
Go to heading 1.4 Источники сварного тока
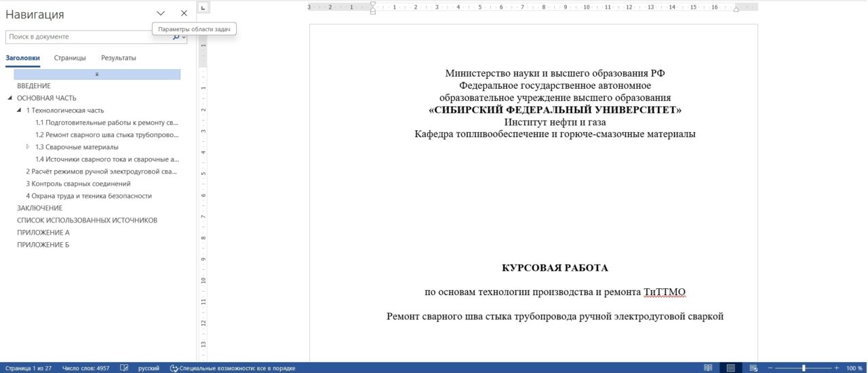(107, 159)
